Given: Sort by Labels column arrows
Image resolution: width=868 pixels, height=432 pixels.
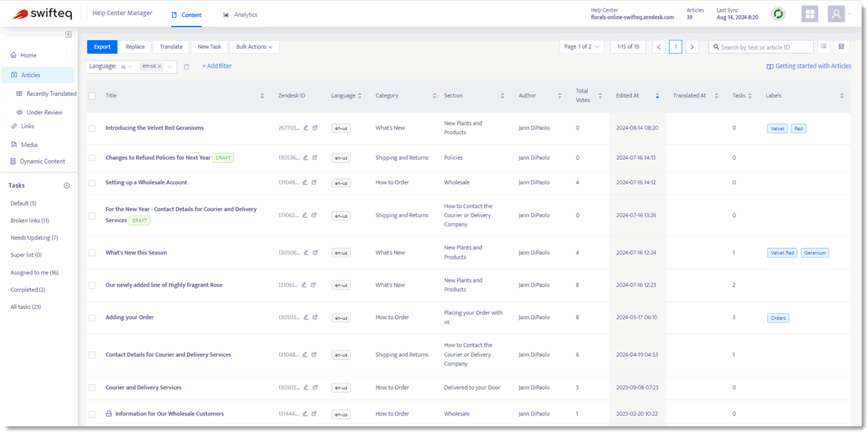Looking at the screenshot, I should [x=841, y=96].
